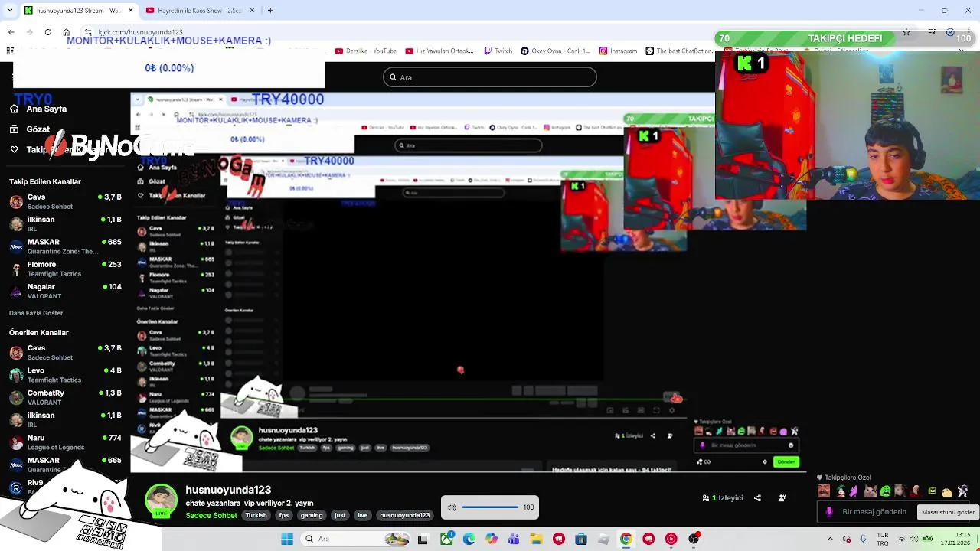Select the just tag
The width and height of the screenshot is (980, 551).
coord(340,515)
